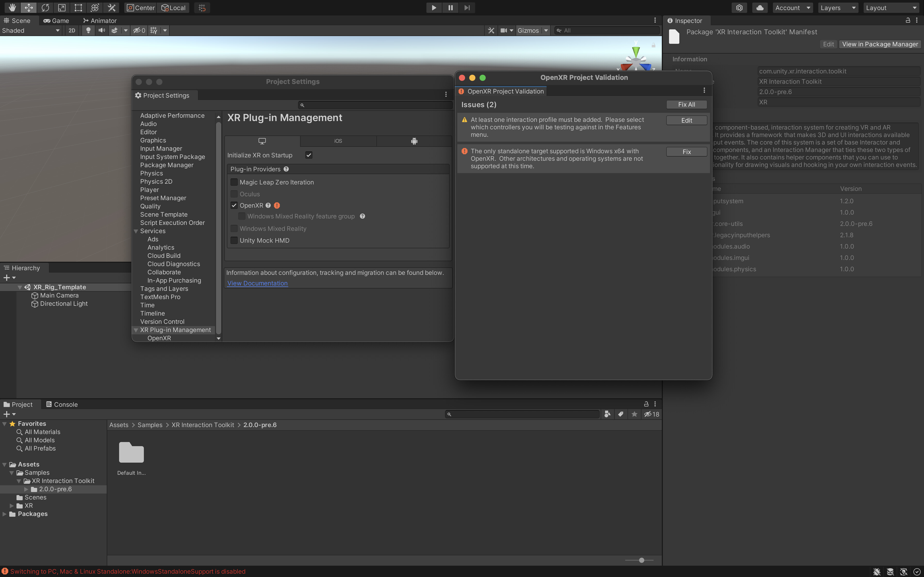This screenshot has width=924, height=577.
Task: Switch to the Game tab
Action: click(56, 21)
